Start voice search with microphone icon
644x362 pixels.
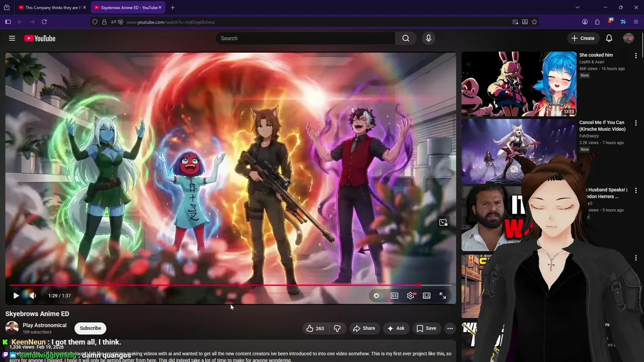coord(428,38)
